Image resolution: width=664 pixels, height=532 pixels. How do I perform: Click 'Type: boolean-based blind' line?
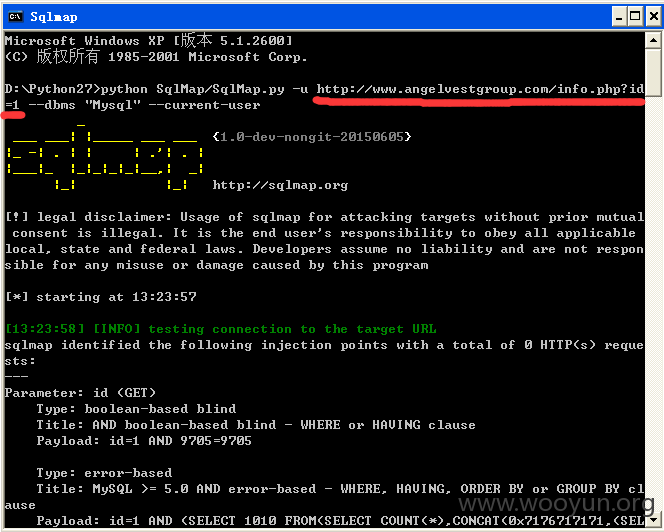click(136, 409)
